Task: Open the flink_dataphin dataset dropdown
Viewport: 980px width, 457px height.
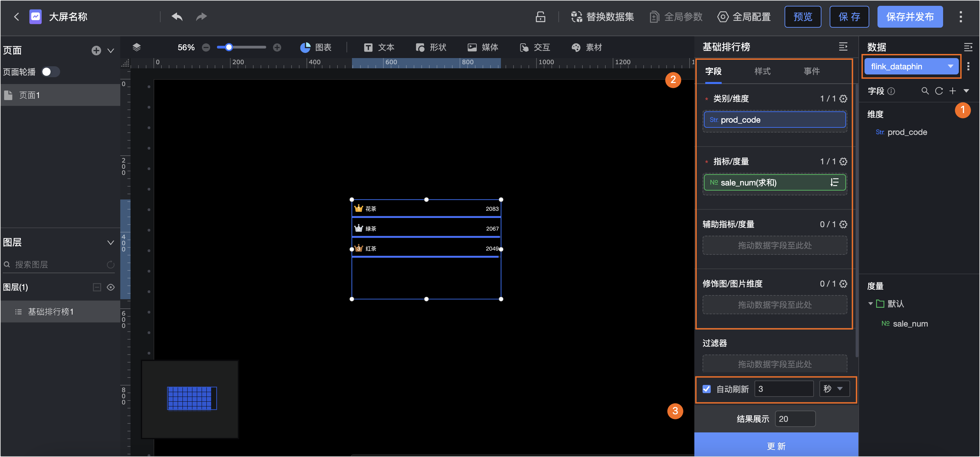Action: tap(911, 66)
